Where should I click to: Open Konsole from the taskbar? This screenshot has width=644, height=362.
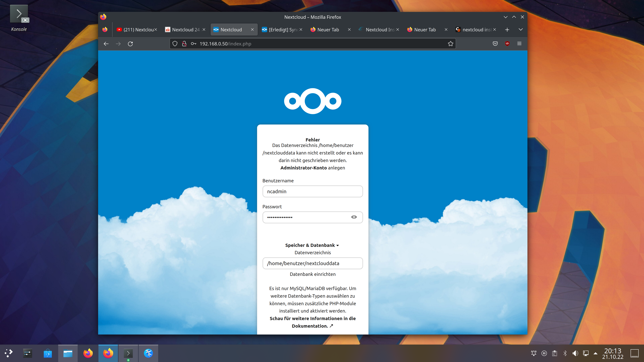point(128,353)
